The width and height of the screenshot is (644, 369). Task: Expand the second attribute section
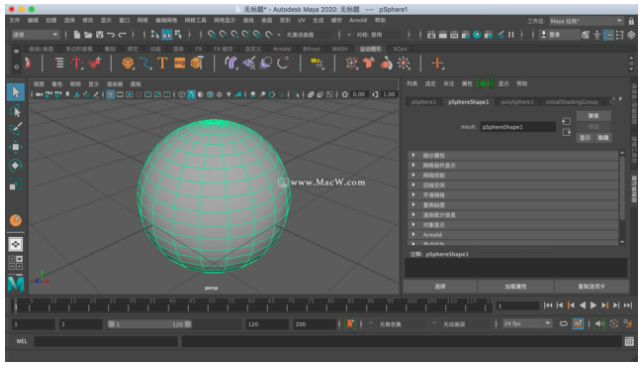click(513, 165)
